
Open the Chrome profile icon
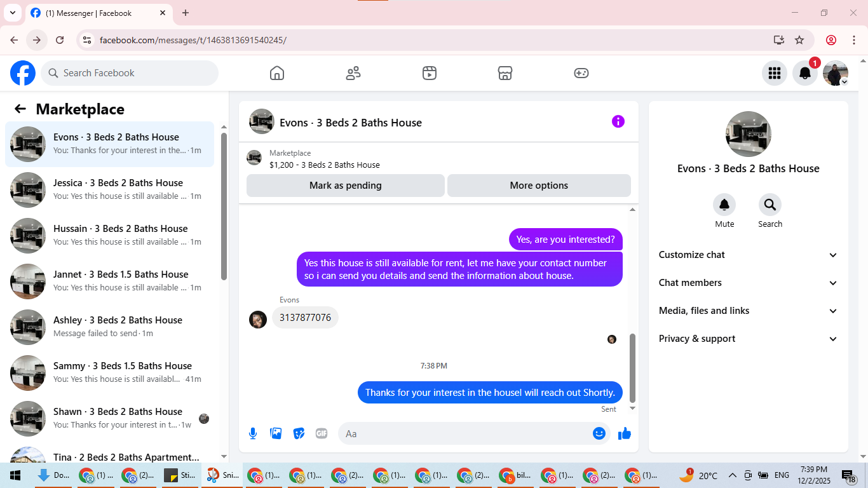pyautogui.click(x=831, y=40)
